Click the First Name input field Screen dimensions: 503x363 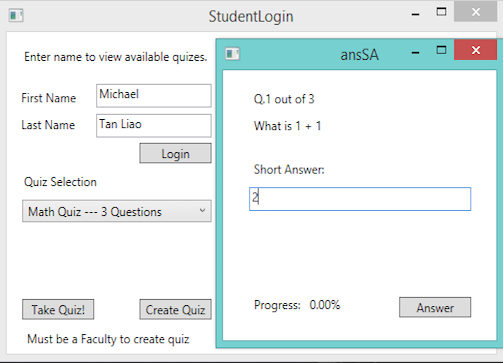click(154, 96)
